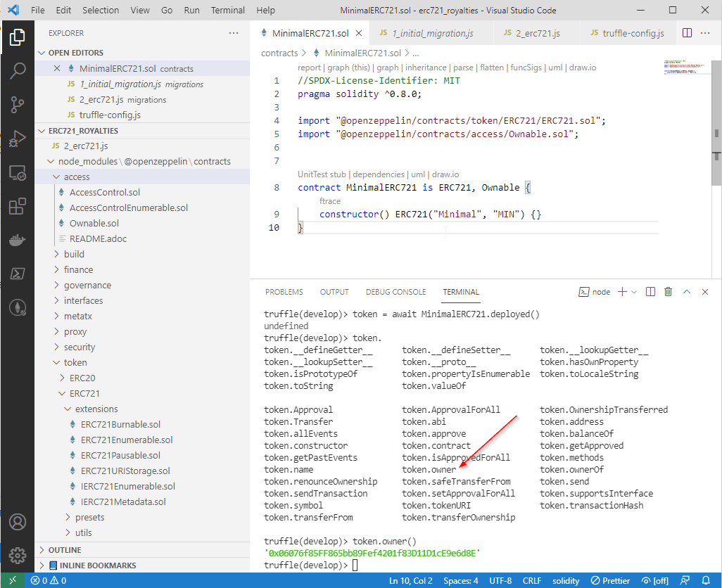Image resolution: width=722 pixels, height=588 pixels.
Task: Kill terminal with trash icon
Action: coord(668,292)
